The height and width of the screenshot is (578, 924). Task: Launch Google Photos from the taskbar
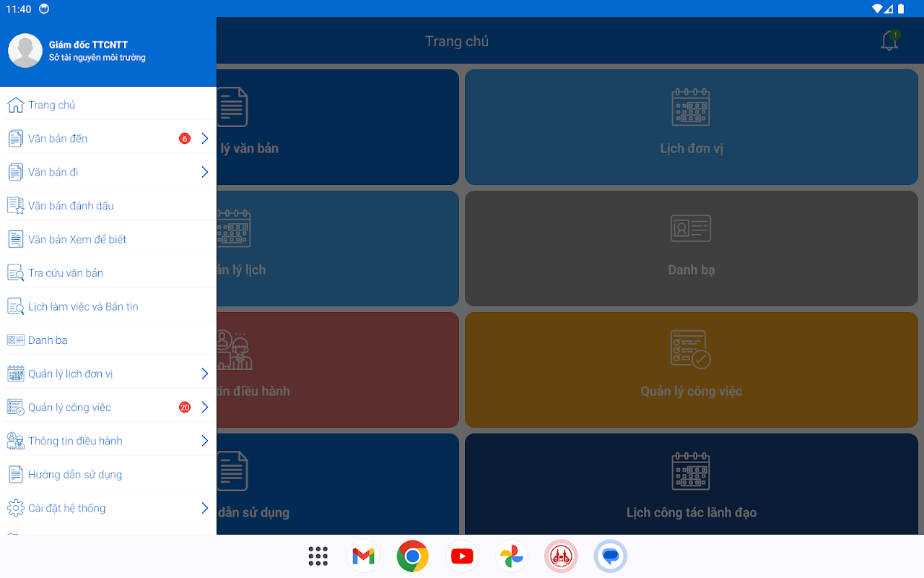click(x=511, y=556)
